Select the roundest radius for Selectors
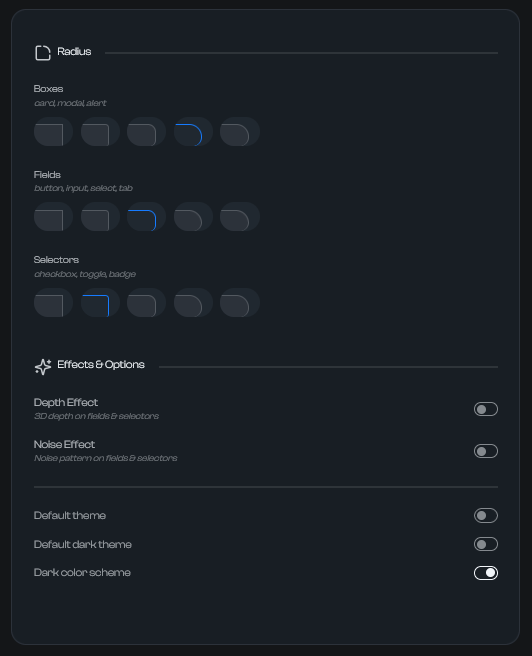This screenshot has width=532, height=656. click(x=240, y=302)
